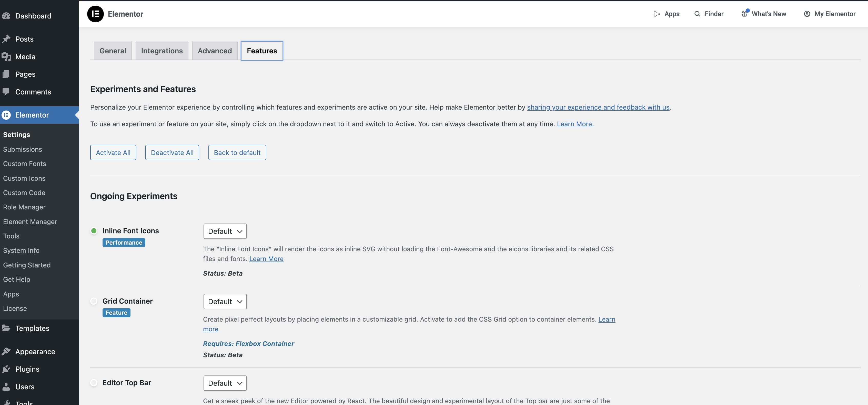Open Comments via its speech bubble icon

(6, 91)
